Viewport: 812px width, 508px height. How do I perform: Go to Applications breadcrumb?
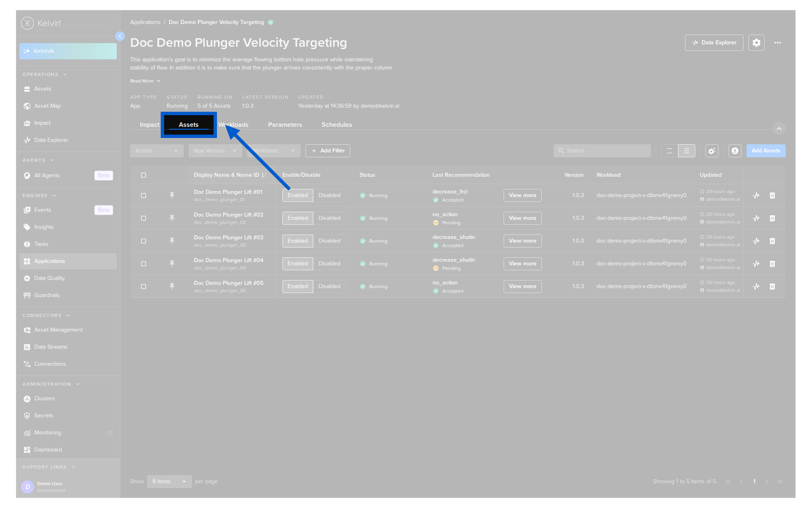(x=145, y=22)
